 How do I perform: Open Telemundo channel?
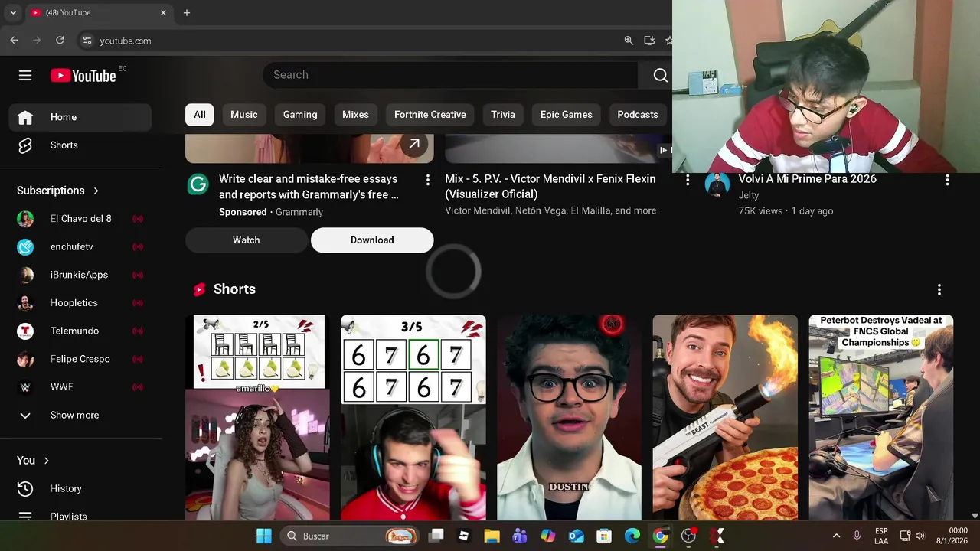tap(80, 331)
